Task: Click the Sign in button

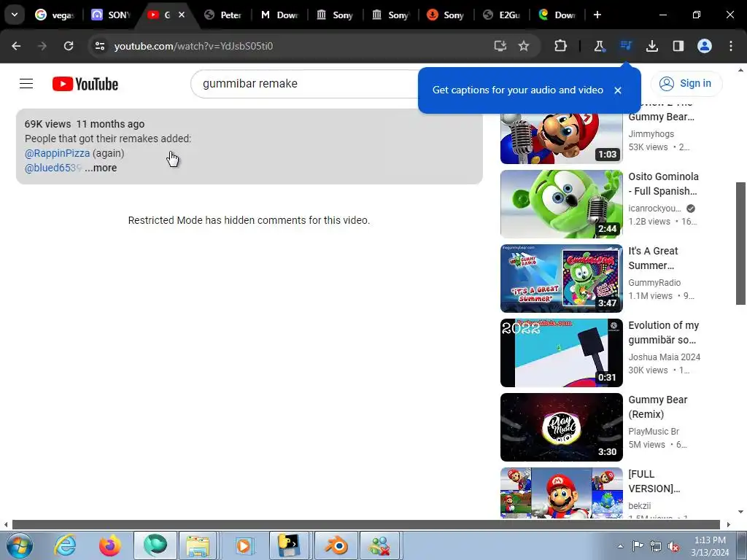Action: tap(686, 83)
